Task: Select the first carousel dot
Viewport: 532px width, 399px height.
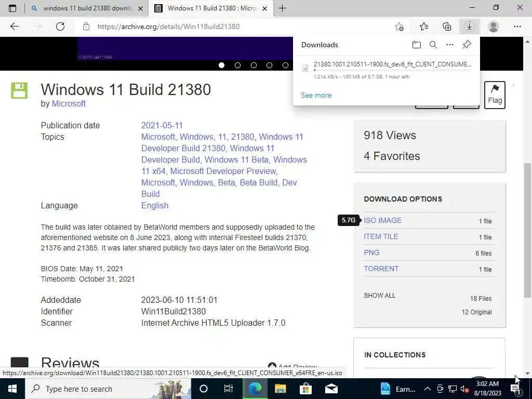Action: pos(221,65)
